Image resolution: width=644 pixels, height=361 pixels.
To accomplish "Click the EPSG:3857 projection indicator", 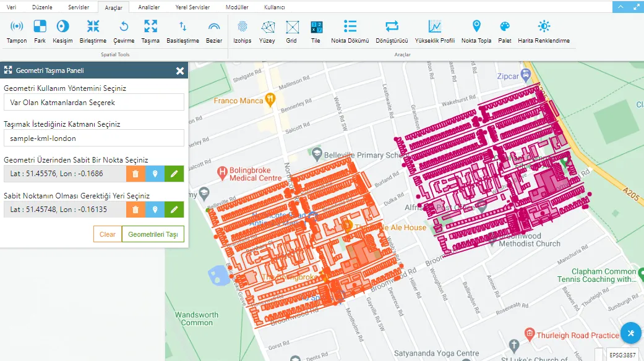I will (622, 355).
